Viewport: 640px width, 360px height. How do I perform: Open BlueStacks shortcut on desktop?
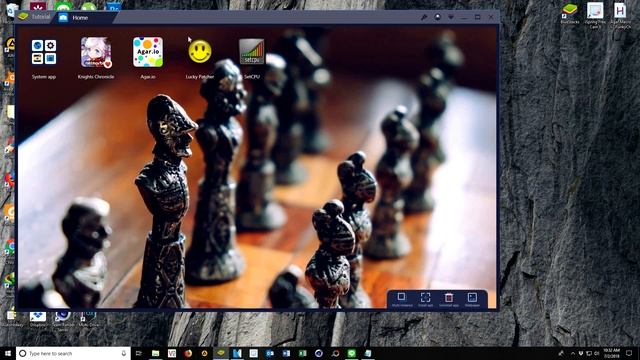pyautogui.click(x=570, y=13)
